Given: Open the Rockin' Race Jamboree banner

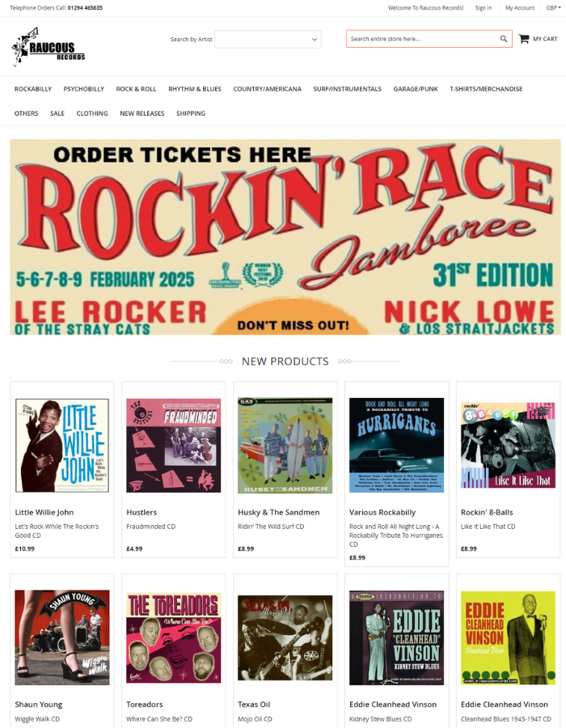Looking at the screenshot, I should tap(285, 237).
